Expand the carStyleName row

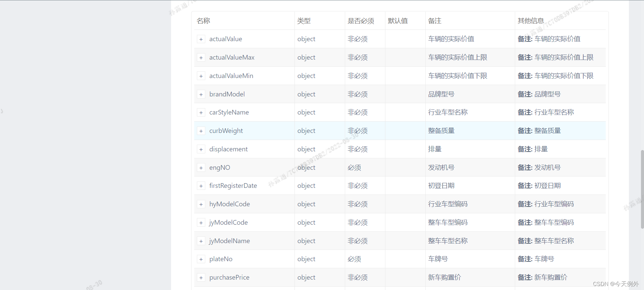pos(201,113)
